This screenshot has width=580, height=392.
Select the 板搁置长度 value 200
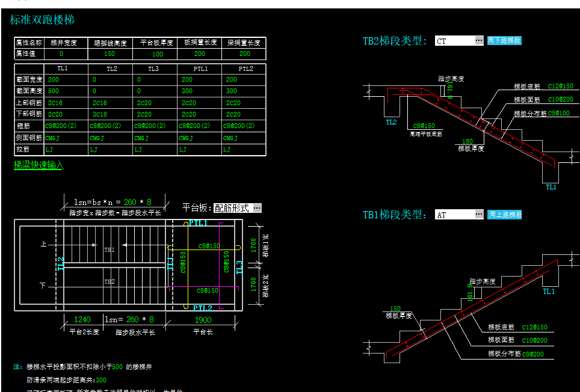pos(200,54)
